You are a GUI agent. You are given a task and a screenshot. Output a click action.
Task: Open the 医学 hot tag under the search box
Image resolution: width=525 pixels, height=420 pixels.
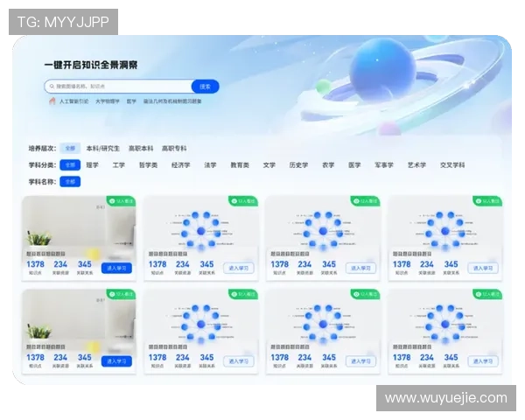coord(131,101)
